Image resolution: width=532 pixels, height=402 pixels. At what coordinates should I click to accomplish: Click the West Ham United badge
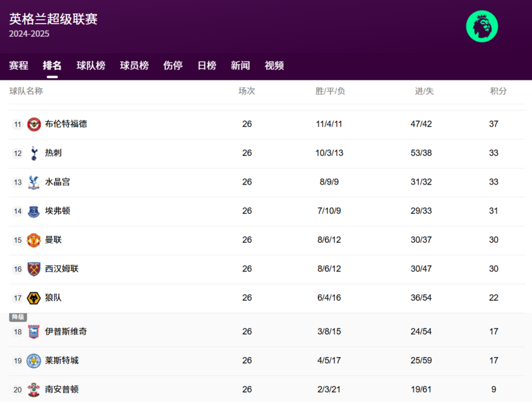click(x=34, y=269)
